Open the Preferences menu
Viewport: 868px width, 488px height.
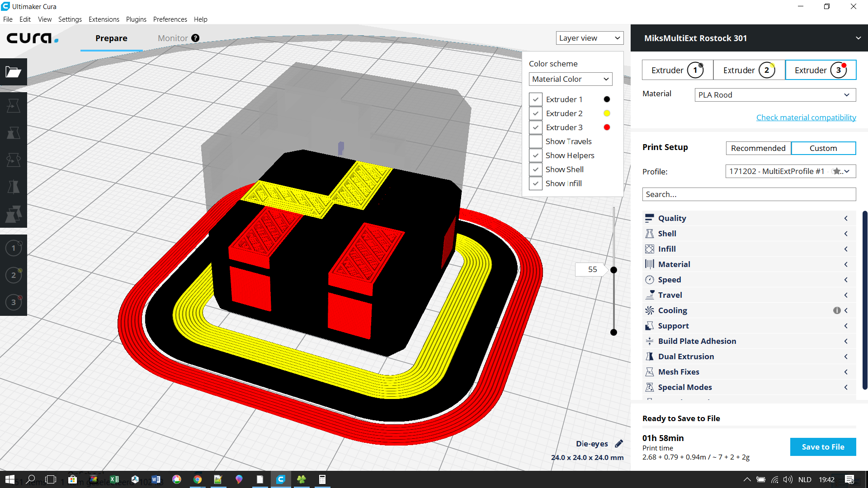coord(170,19)
